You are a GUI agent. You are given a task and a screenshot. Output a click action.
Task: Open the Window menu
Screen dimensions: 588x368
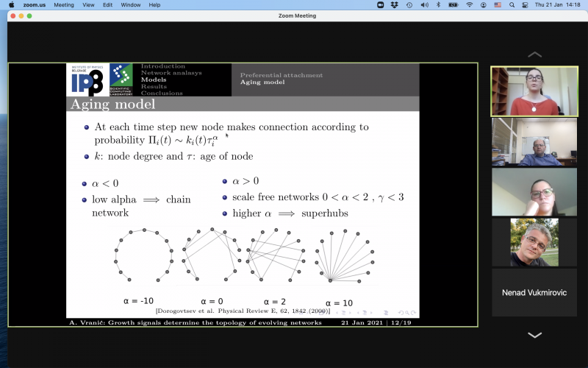(x=131, y=5)
